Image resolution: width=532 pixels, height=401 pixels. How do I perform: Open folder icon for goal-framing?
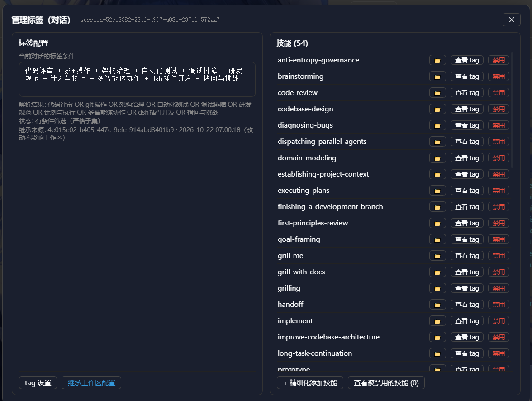(x=437, y=240)
